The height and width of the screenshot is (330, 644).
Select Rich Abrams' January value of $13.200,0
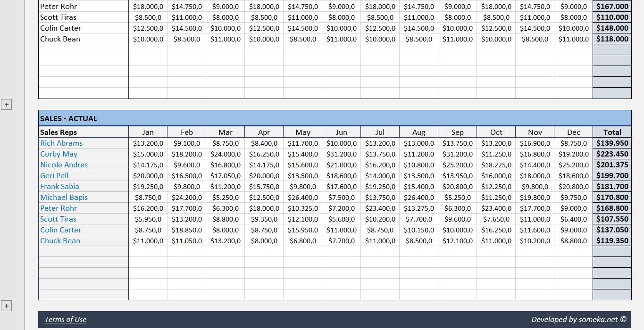148,143
